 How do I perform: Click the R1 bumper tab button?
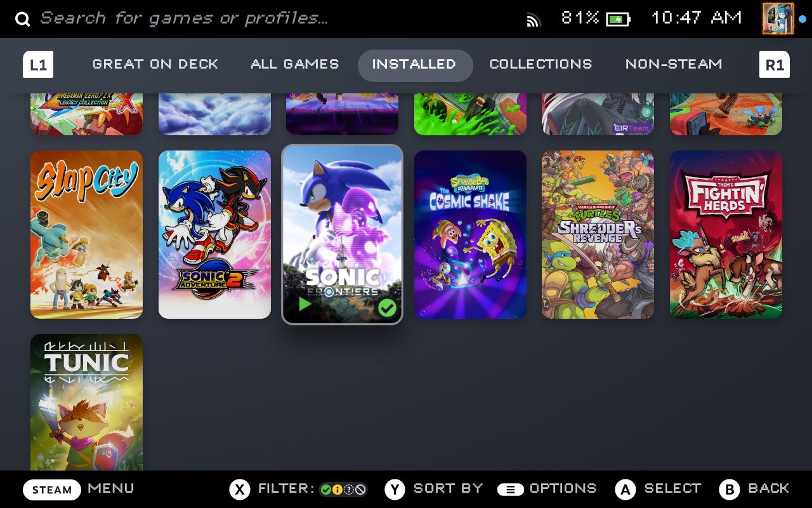775,65
